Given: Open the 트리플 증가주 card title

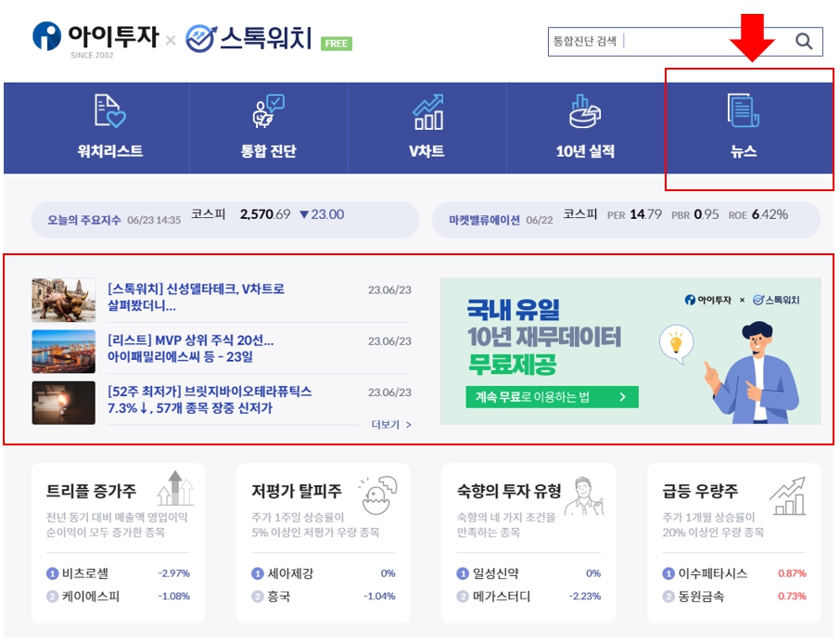Looking at the screenshot, I should (x=91, y=491).
